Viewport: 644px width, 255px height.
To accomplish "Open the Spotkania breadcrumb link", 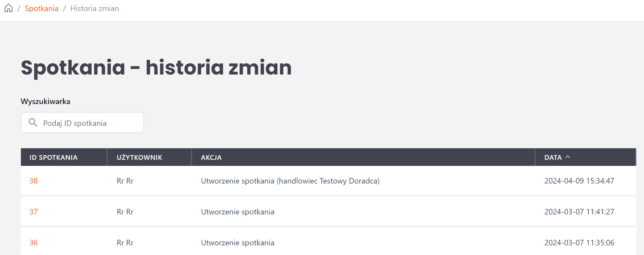I will pyautogui.click(x=42, y=9).
